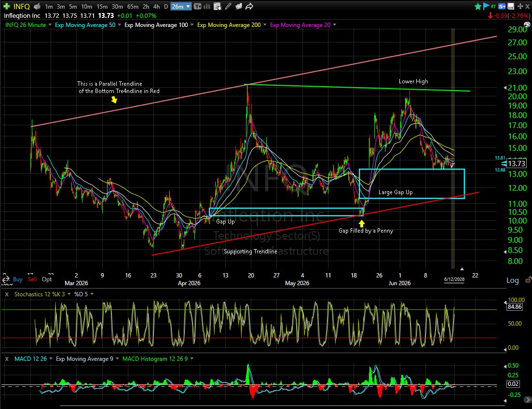532x409 pixels.
Task: Click the green star favorite icon
Action: point(477,6)
